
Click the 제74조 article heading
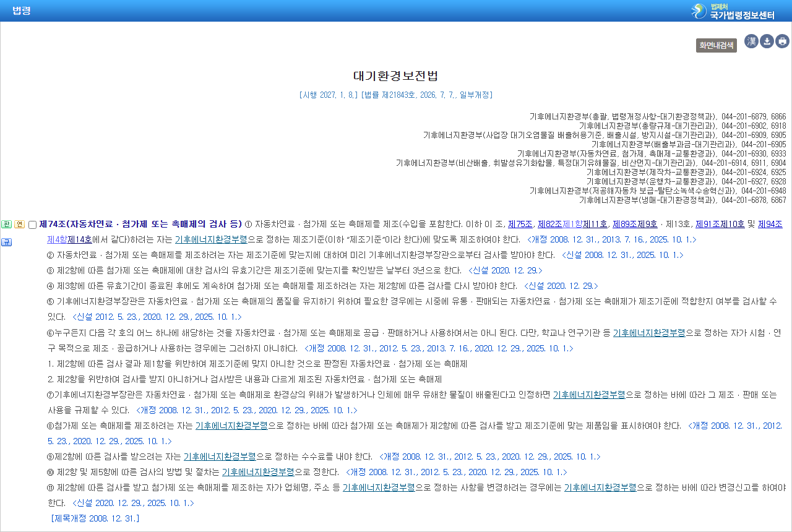coord(140,224)
